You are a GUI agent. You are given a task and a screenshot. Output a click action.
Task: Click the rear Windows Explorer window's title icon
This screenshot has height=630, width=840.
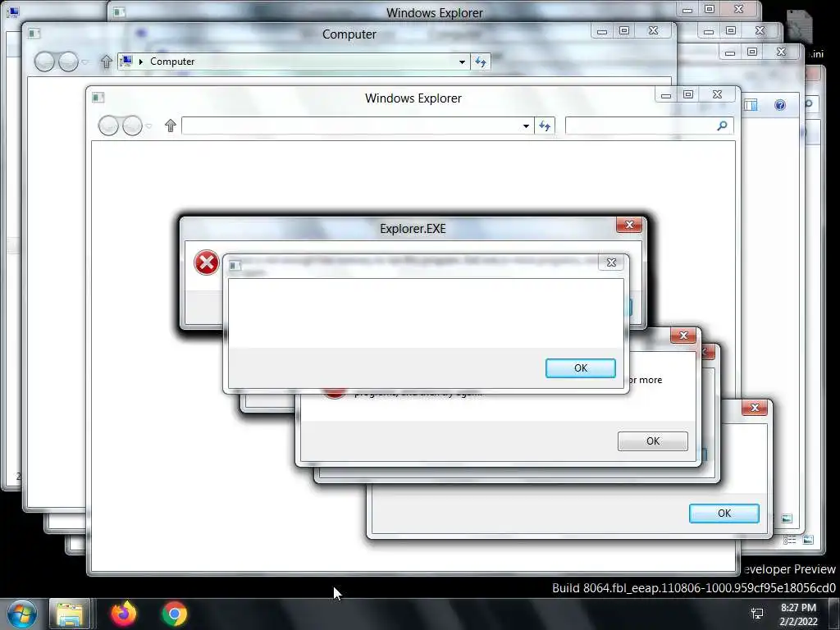coord(119,11)
